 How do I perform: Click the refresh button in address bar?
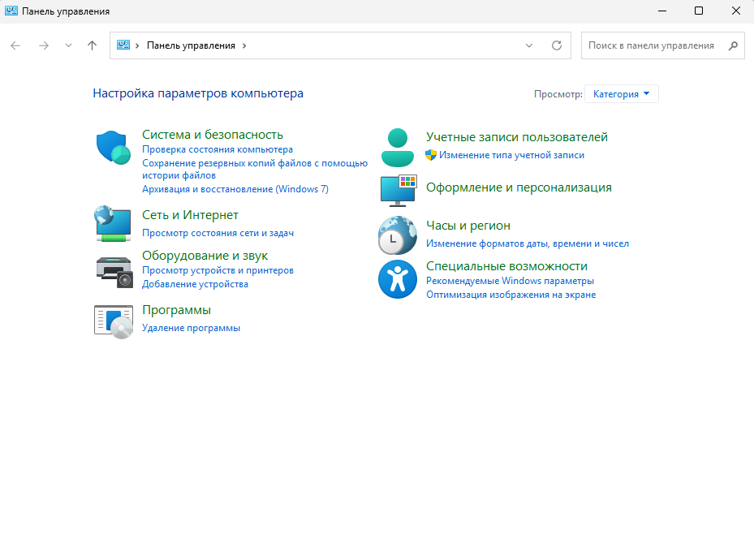point(557,45)
